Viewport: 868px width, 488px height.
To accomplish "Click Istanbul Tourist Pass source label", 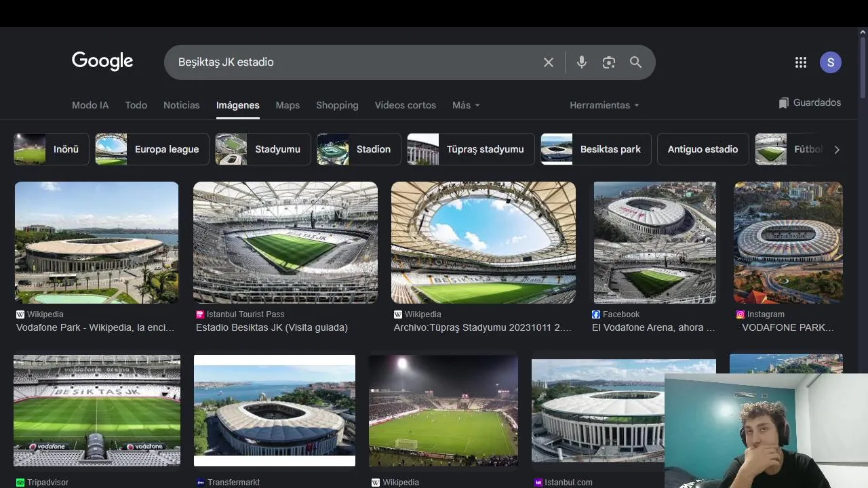I will pyautogui.click(x=245, y=314).
